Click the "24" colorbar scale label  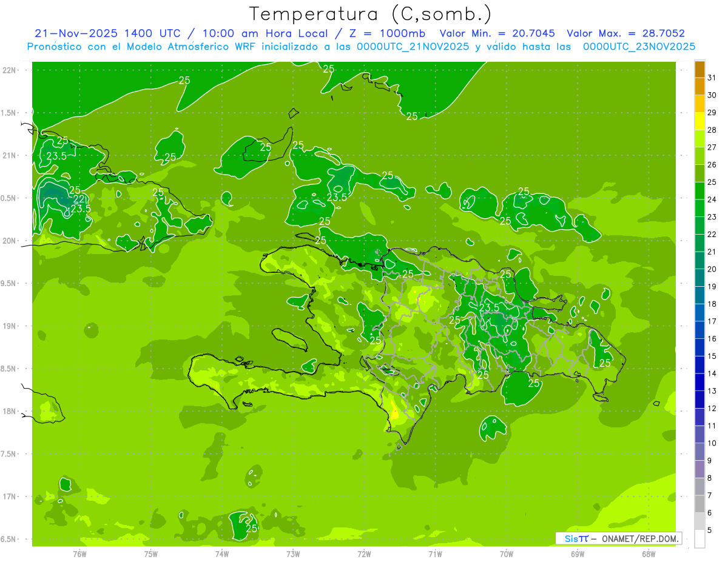tap(712, 199)
